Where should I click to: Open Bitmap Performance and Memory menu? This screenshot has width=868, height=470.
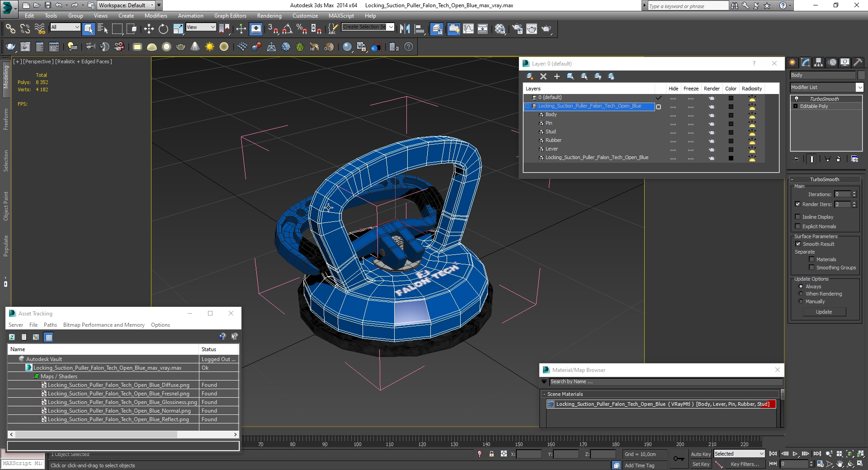coord(104,325)
